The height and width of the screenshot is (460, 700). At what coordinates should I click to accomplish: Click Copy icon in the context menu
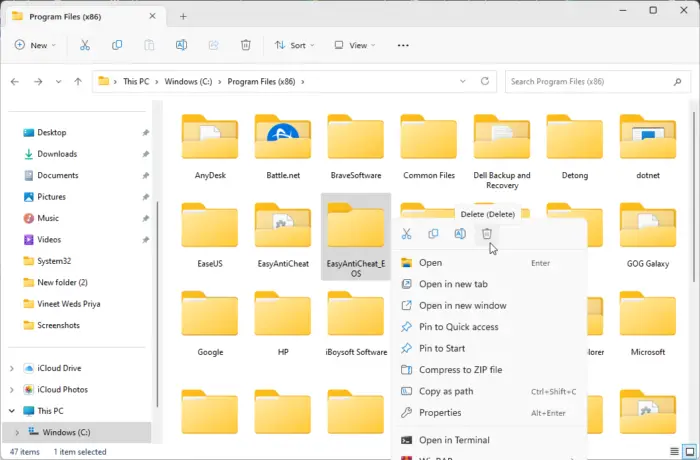(433, 234)
